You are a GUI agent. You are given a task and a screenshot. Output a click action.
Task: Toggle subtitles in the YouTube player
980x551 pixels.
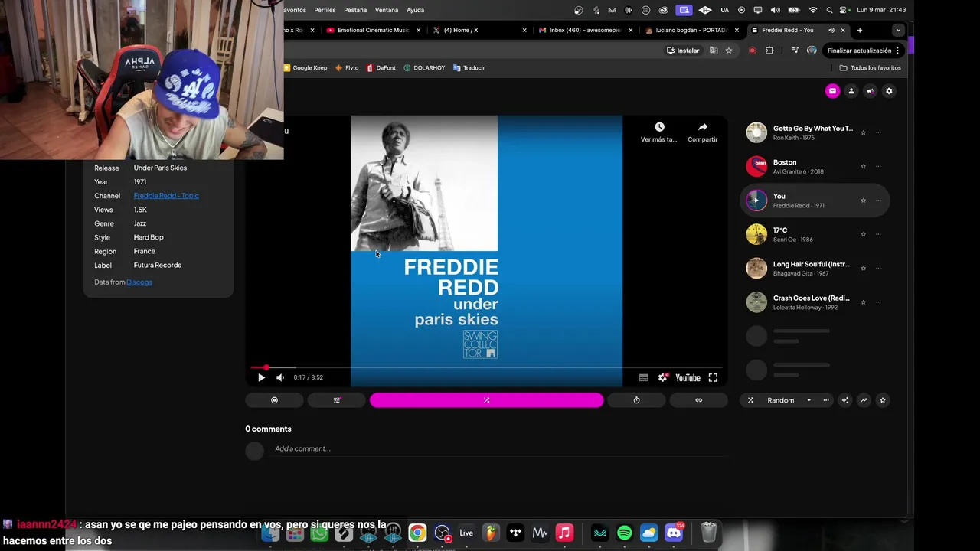click(x=644, y=377)
